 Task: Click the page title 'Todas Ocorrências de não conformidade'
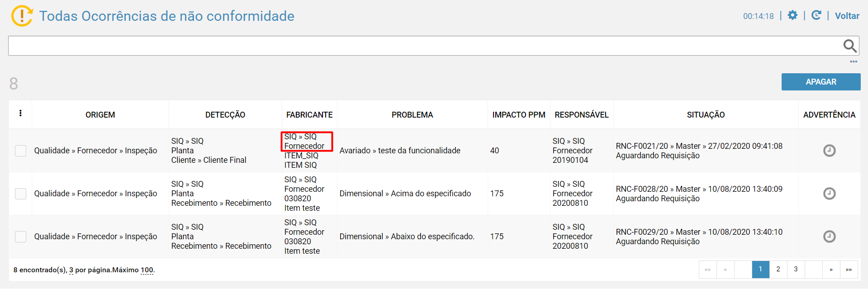tap(166, 16)
